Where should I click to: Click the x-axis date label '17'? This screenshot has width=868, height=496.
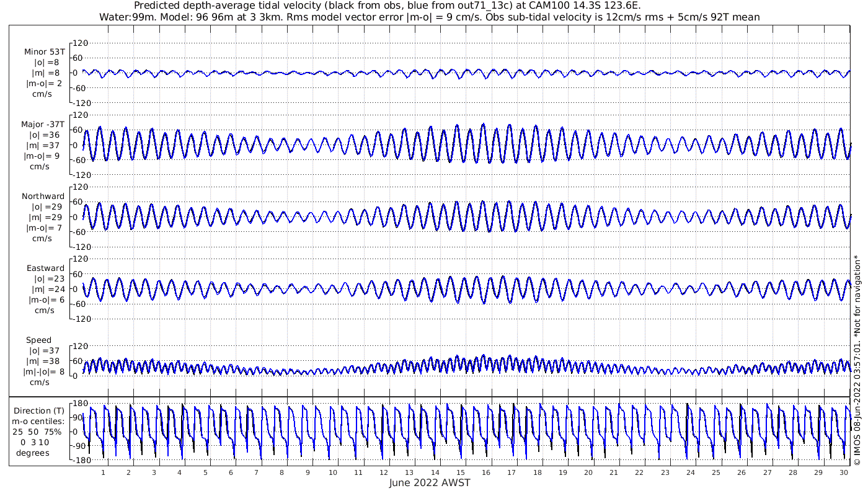pos(512,472)
